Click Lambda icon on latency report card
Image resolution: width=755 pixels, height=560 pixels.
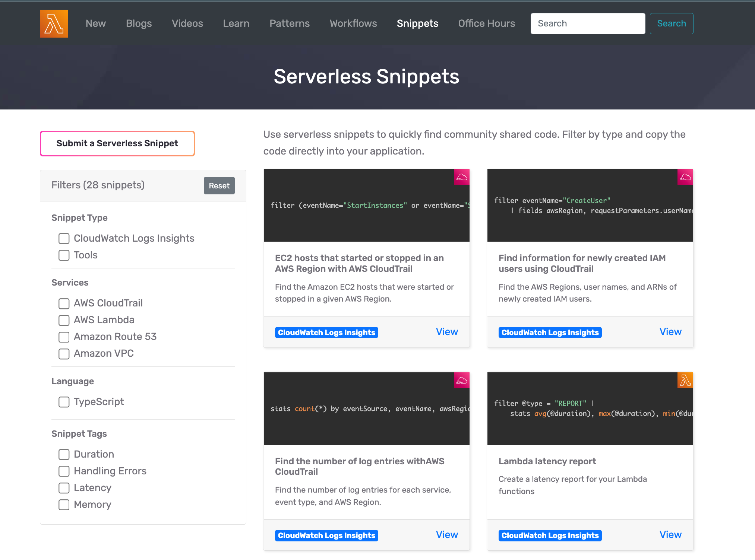tap(685, 381)
